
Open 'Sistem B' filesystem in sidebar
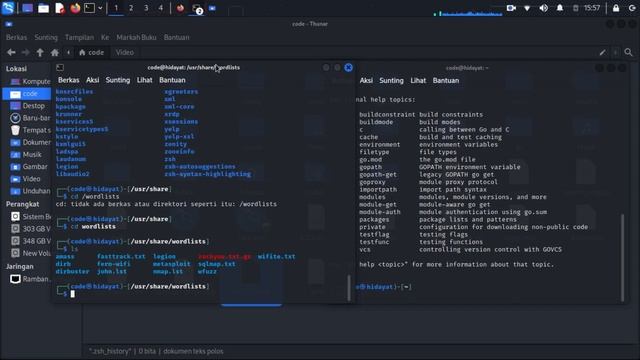tap(27, 216)
